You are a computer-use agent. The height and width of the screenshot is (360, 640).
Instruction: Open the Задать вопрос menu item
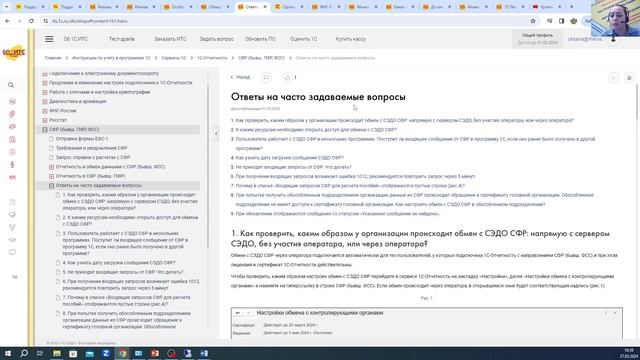pos(216,39)
